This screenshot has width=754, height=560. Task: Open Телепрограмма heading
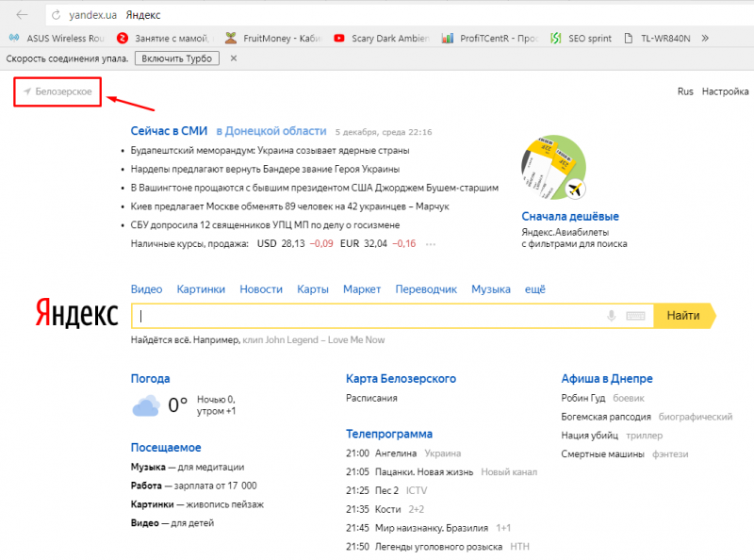pos(389,434)
